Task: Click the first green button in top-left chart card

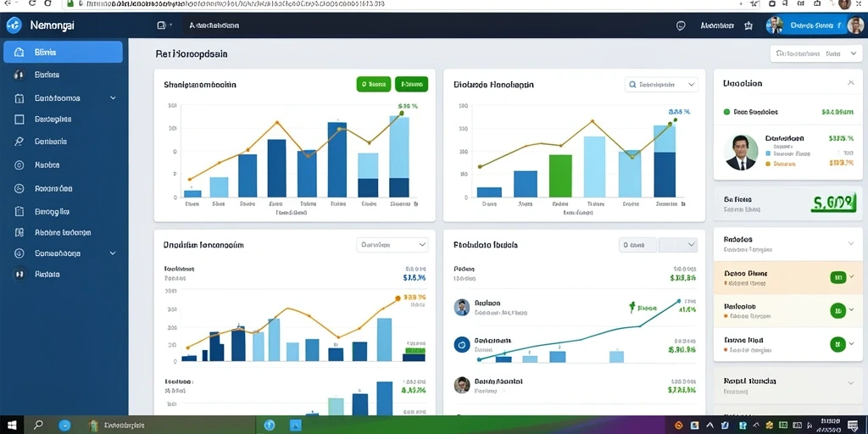Action: pos(374,84)
